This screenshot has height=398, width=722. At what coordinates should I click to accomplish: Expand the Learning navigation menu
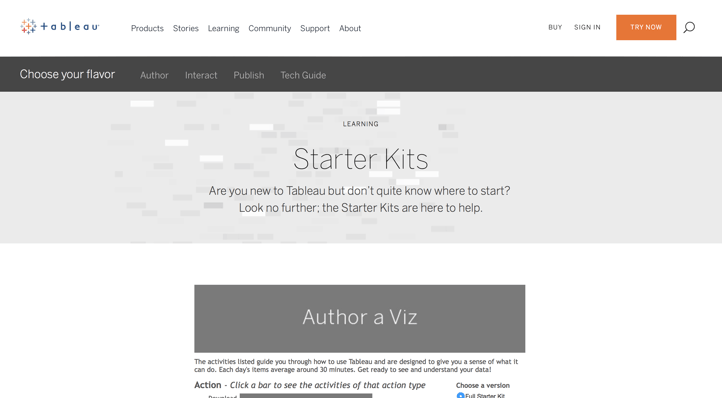[x=223, y=29]
